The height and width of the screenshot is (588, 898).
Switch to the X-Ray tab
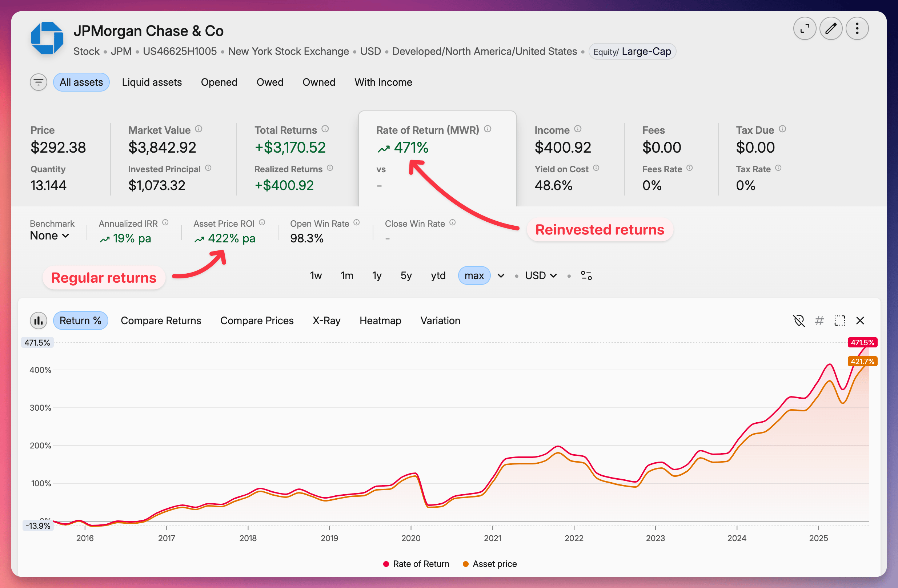coord(326,321)
